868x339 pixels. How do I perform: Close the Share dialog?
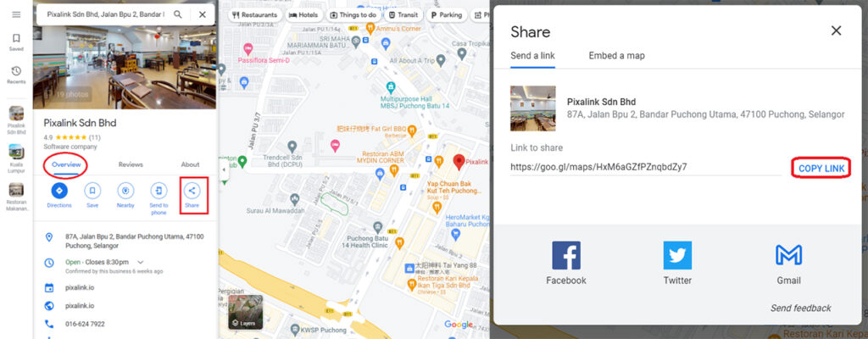pos(836,31)
